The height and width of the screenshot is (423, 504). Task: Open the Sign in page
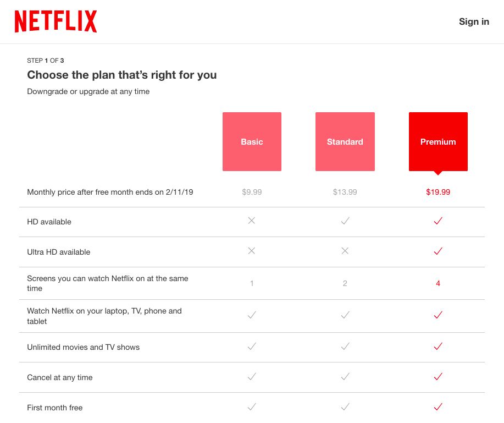pos(473,21)
